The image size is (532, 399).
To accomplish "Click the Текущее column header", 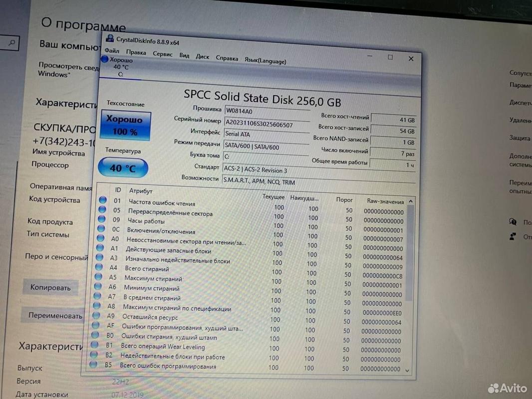I will (273, 197).
